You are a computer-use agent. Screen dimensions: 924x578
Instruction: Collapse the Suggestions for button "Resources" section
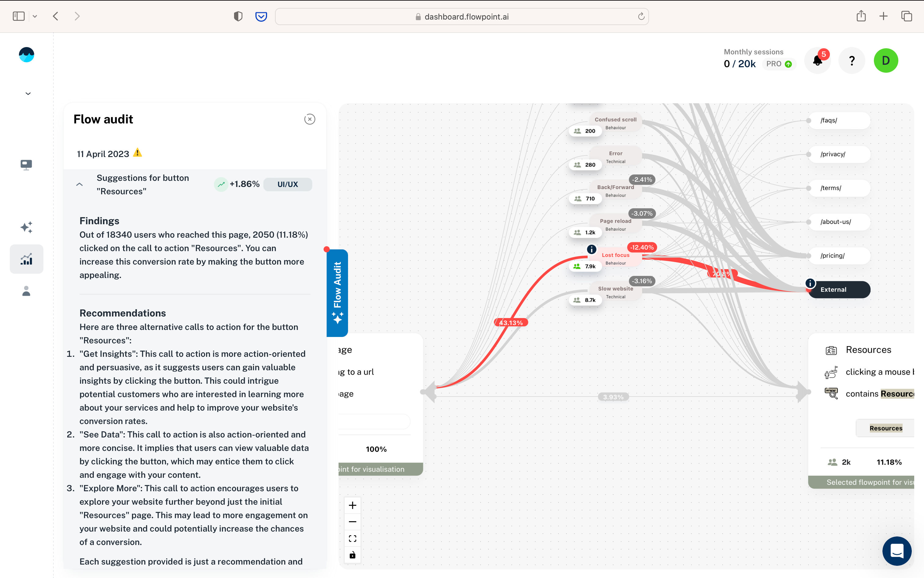click(x=79, y=184)
